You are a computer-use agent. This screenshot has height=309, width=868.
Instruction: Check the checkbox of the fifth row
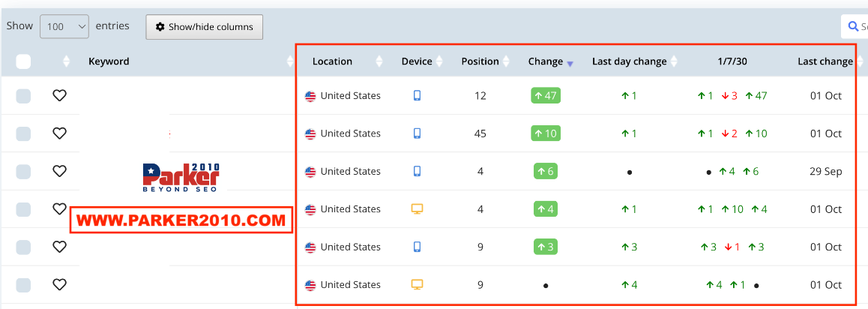pyautogui.click(x=23, y=247)
